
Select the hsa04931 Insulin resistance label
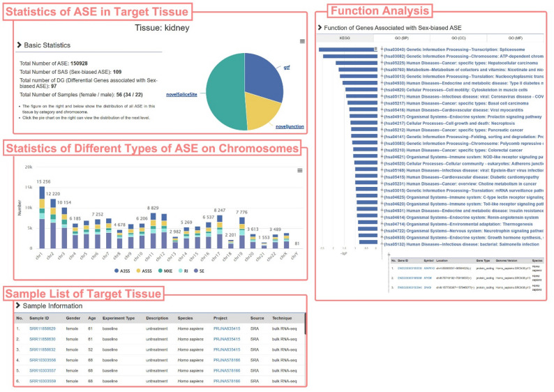(x=463, y=211)
